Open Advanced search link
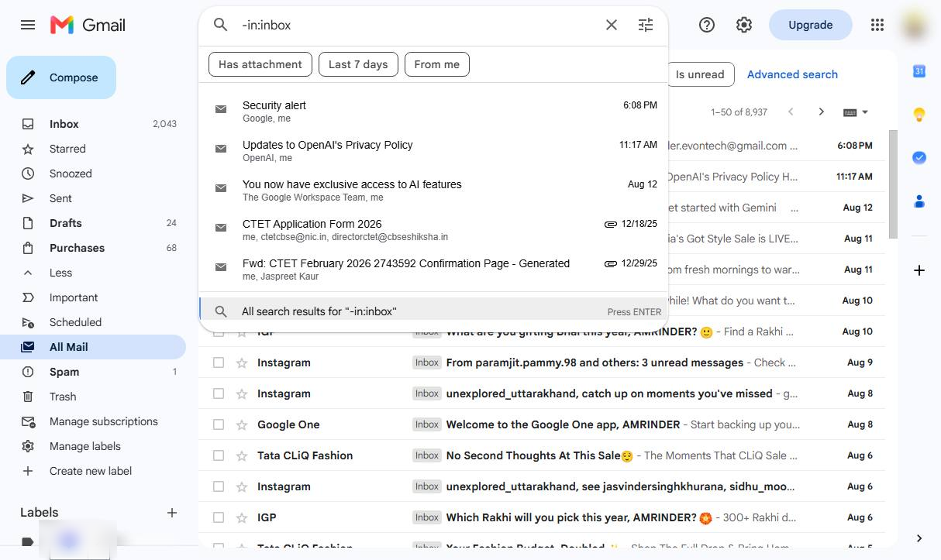 tap(792, 74)
